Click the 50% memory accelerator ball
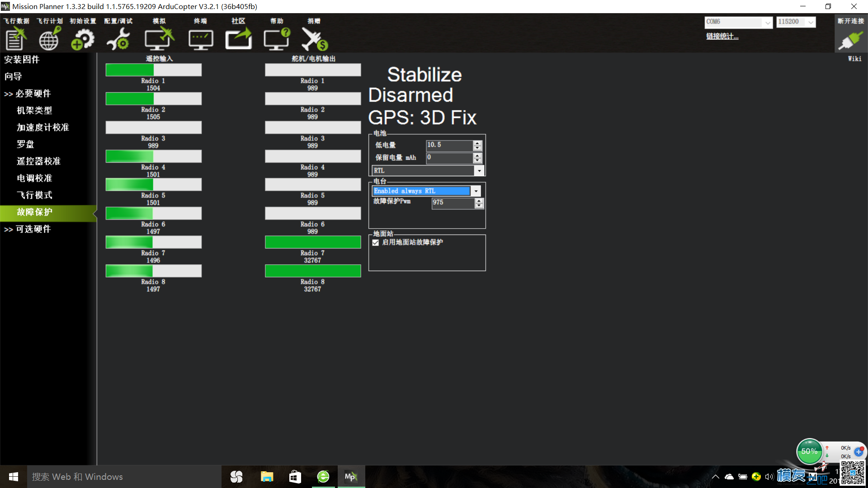This screenshot has width=868, height=488. pyautogui.click(x=809, y=451)
